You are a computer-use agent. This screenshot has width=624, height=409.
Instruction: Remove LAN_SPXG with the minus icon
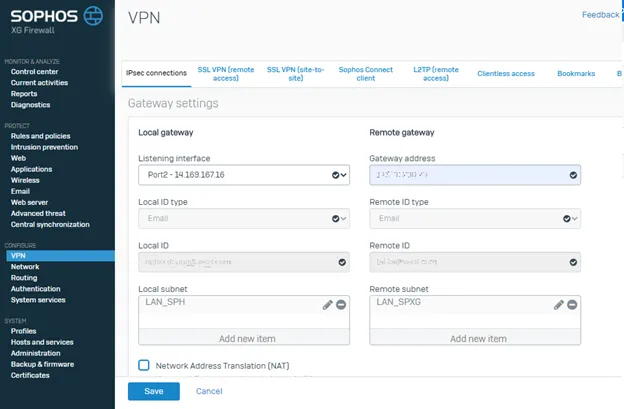[573, 304]
